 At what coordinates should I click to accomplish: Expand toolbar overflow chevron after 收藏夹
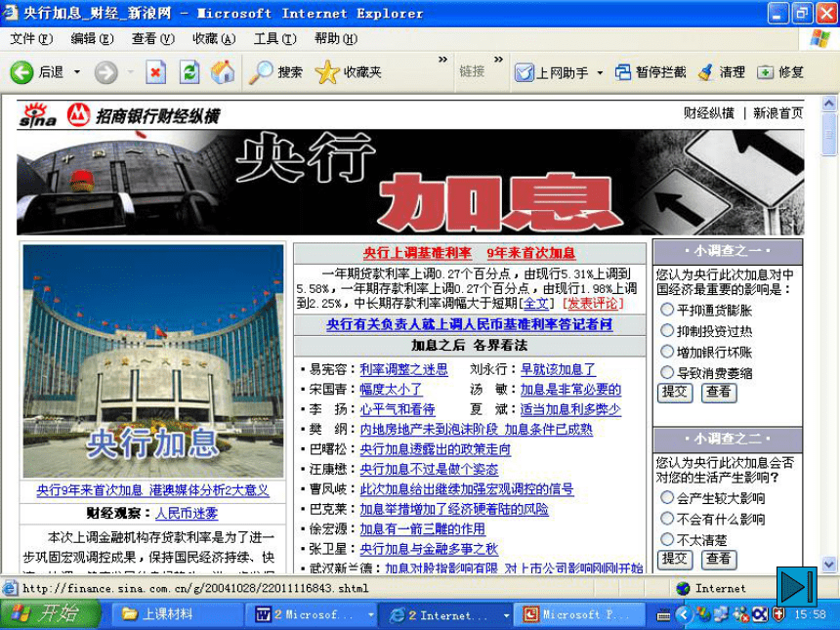pos(442,59)
